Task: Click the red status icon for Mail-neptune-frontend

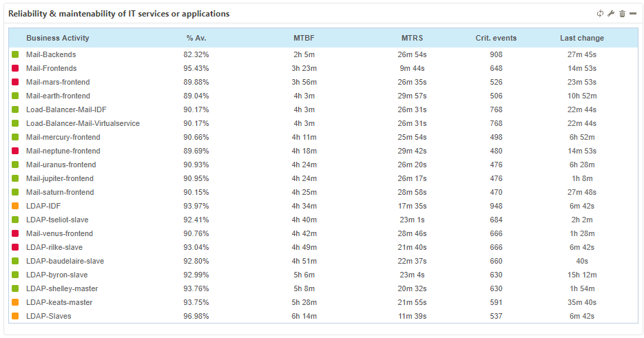Action: point(15,151)
